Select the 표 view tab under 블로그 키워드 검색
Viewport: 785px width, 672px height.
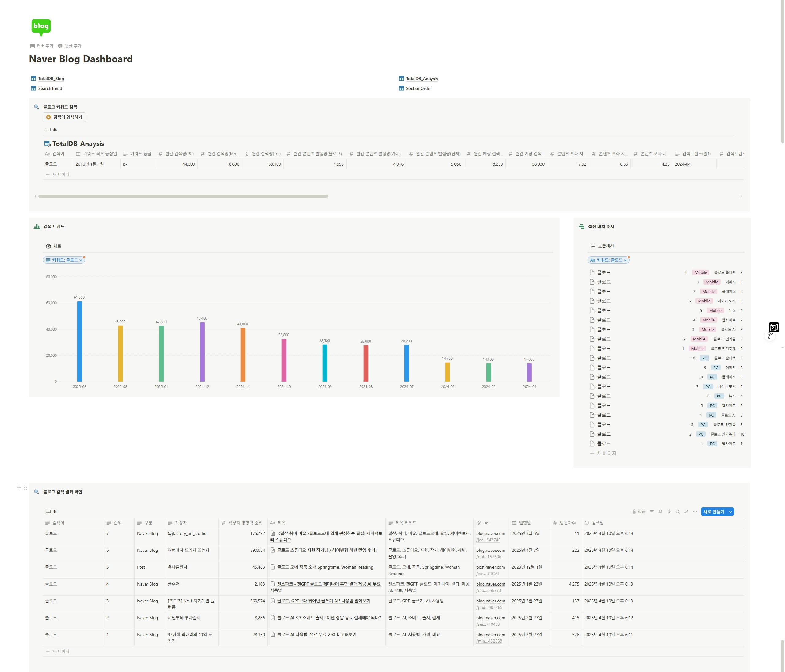pyautogui.click(x=51, y=129)
